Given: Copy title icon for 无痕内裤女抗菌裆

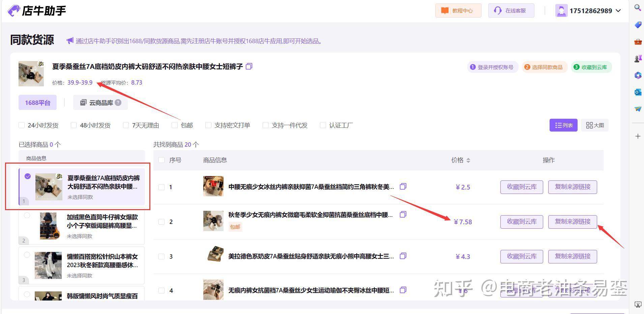Looking at the screenshot, I should pos(403,290).
